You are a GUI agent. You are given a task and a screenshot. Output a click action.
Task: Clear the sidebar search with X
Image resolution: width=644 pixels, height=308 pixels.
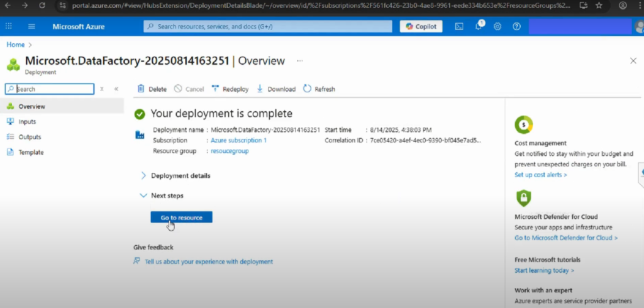102,89
